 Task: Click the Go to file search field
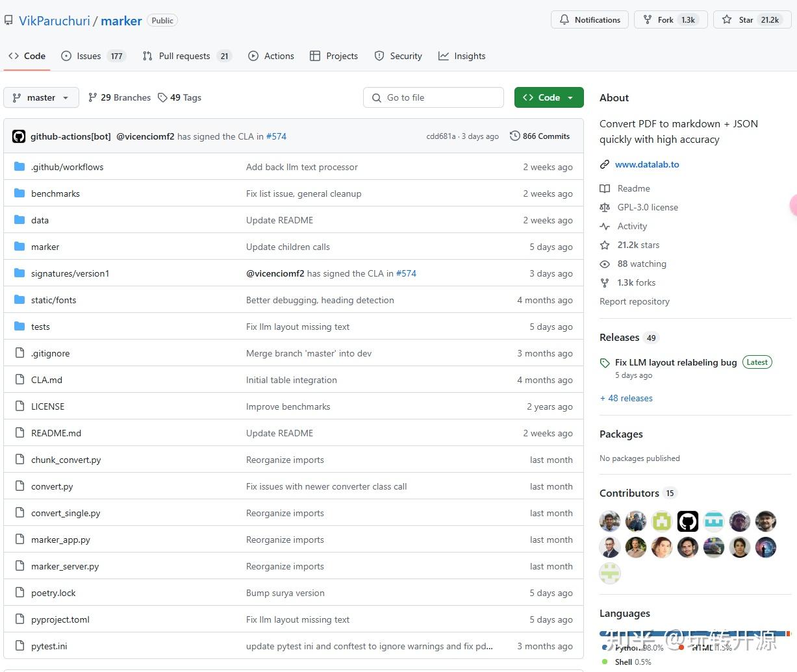click(x=433, y=97)
